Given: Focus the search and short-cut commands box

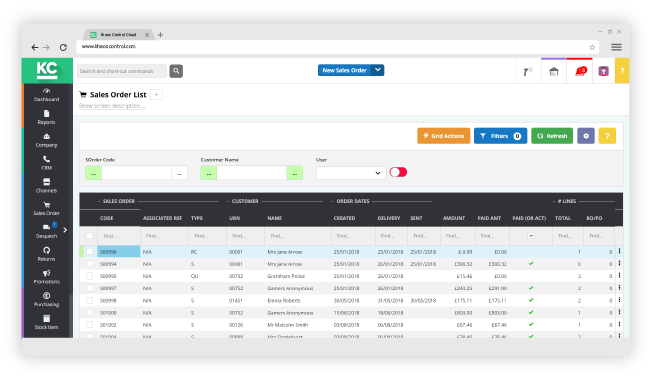Looking at the screenshot, I should pyautogui.click(x=122, y=71).
